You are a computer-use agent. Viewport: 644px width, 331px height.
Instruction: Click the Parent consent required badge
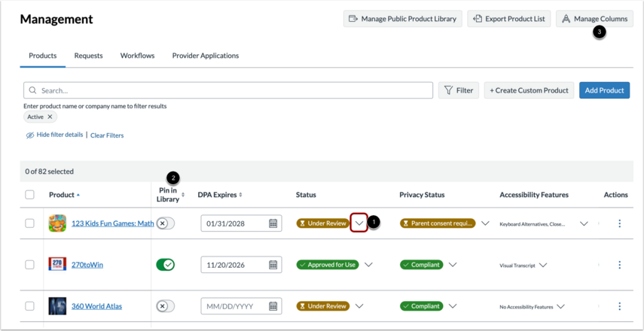(438, 223)
